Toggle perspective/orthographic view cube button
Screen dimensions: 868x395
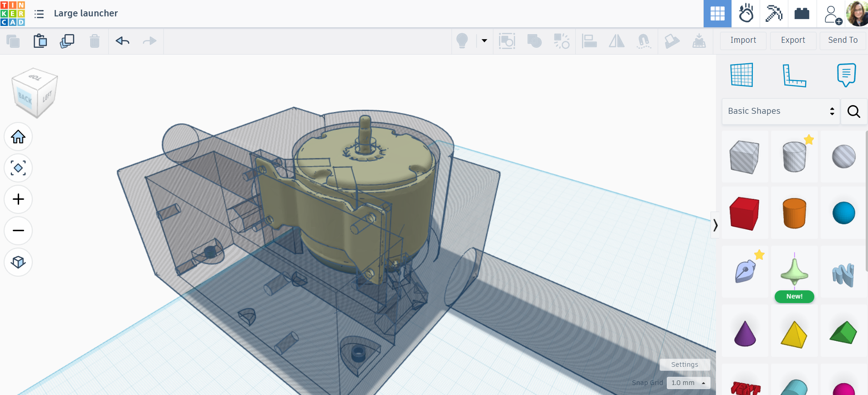tap(18, 262)
